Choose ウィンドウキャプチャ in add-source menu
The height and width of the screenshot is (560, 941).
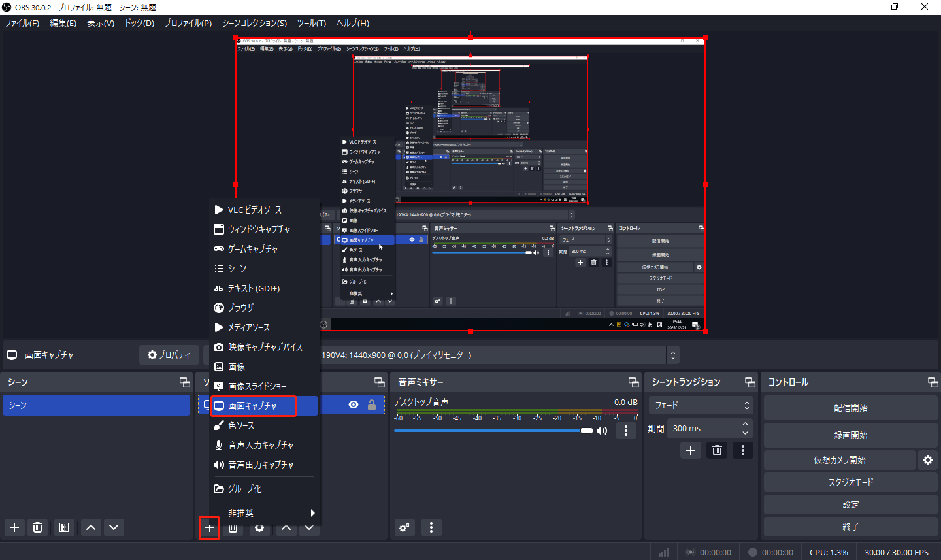265,229
